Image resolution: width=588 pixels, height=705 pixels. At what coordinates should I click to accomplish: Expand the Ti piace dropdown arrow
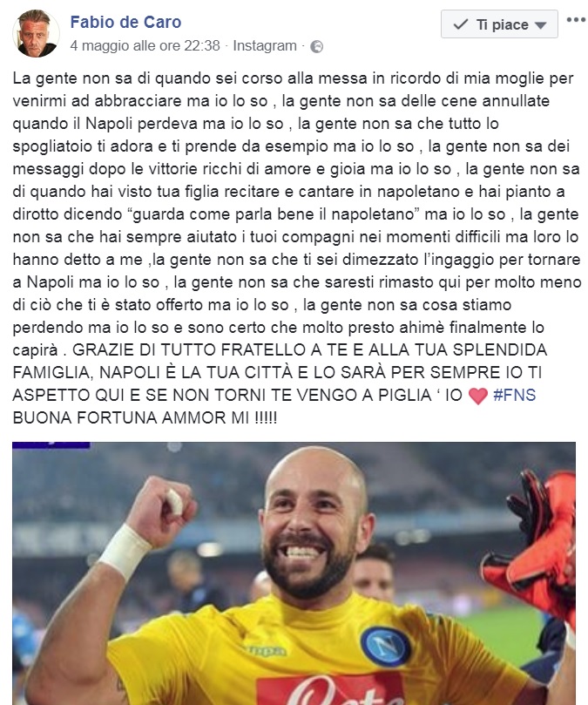pyautogui.click(x=541, y=25)
